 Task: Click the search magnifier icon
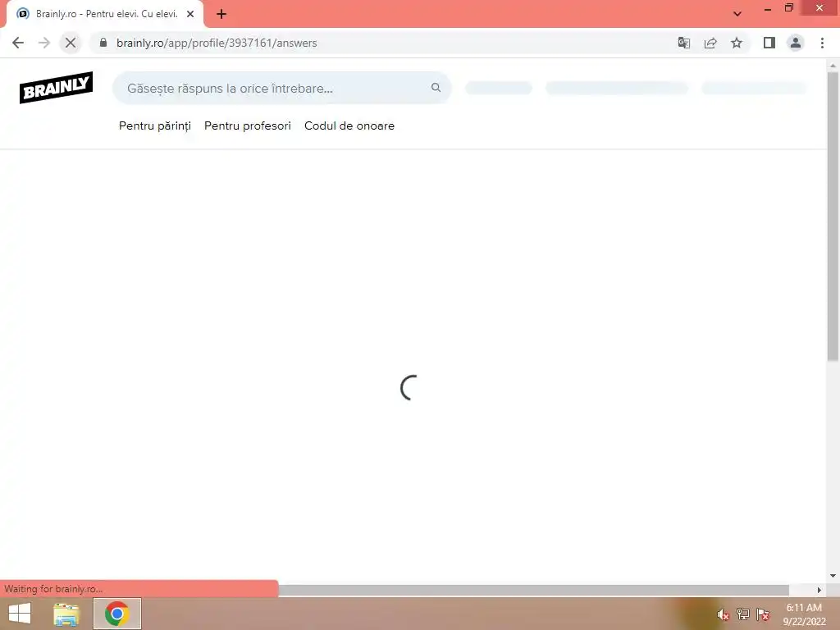click(436, 87)
